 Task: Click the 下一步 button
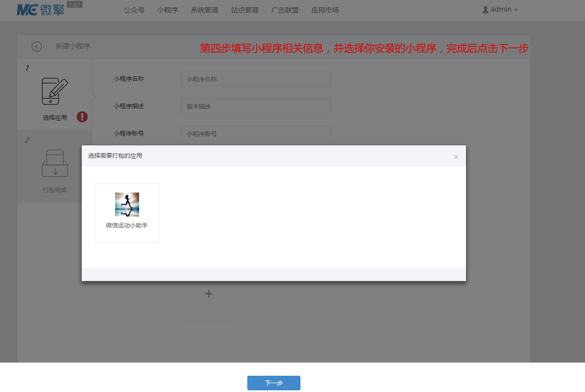pos(274,383)
